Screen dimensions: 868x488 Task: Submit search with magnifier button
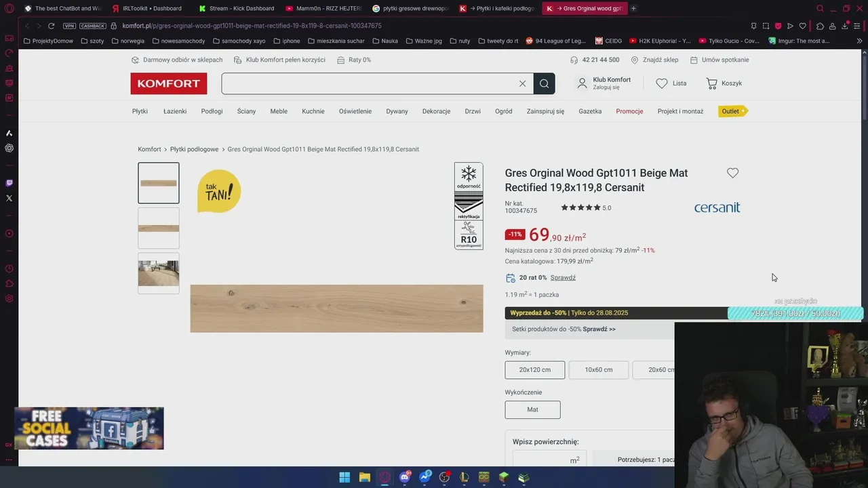pos(544,83)
